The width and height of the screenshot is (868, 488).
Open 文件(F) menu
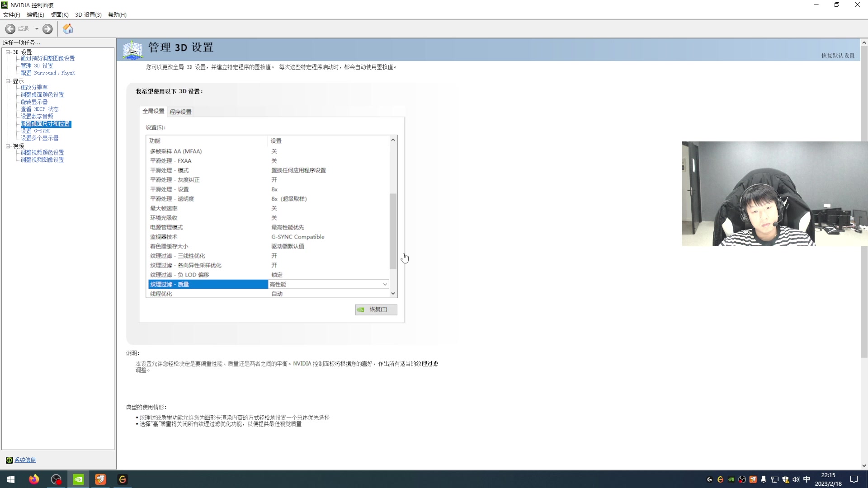[x=12, y=15]
